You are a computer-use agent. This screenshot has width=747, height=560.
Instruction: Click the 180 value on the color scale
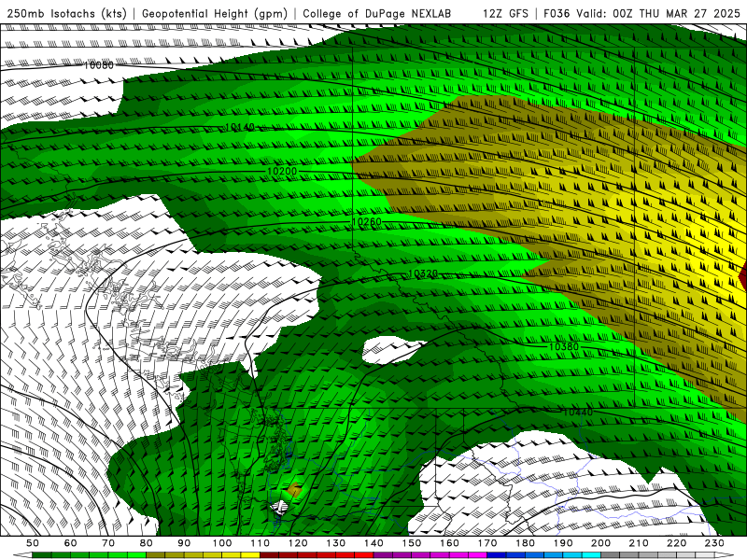[525, 543]
